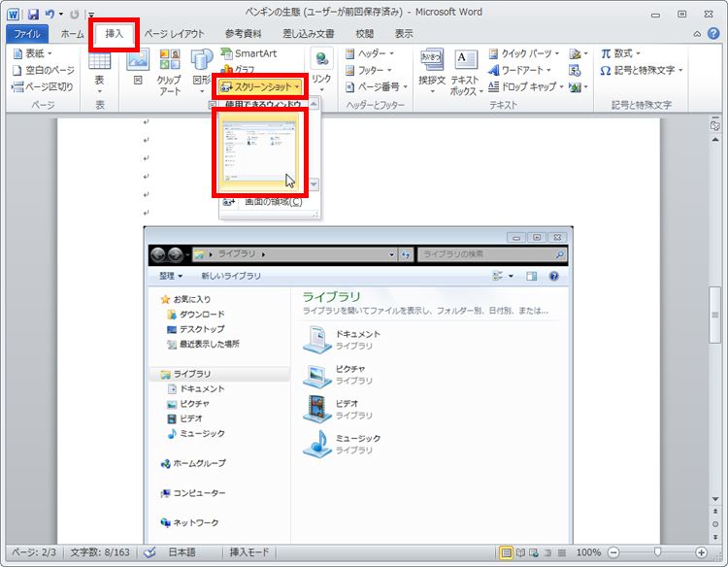The height and width of the screenshot is (567, 728).
Task: Click the scroll down arrow of document scrollbar
Action: (x=715, y=499)
